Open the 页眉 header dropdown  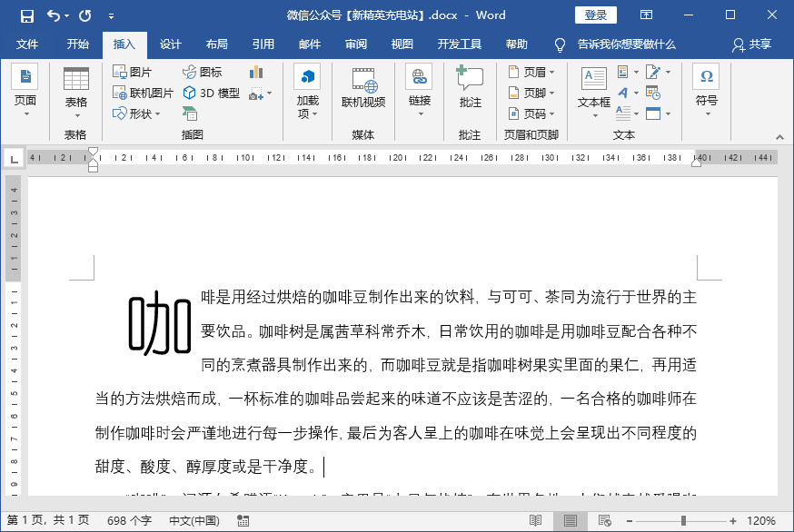531,73
